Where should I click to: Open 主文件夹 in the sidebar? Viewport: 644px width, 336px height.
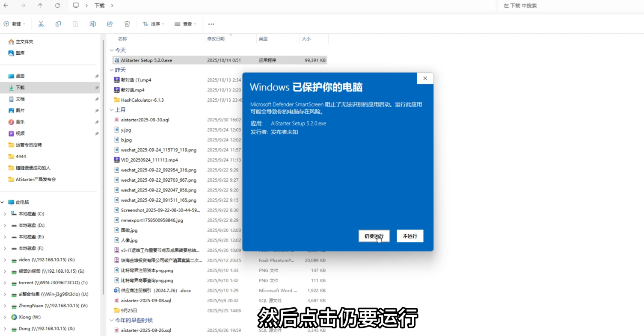click(x=24, y=42)
